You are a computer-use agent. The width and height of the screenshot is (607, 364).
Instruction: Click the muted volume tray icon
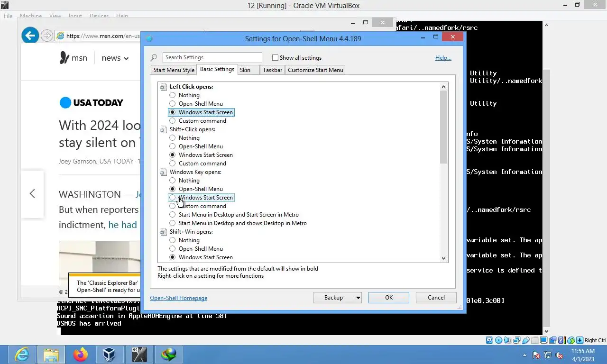coord(559,355)
